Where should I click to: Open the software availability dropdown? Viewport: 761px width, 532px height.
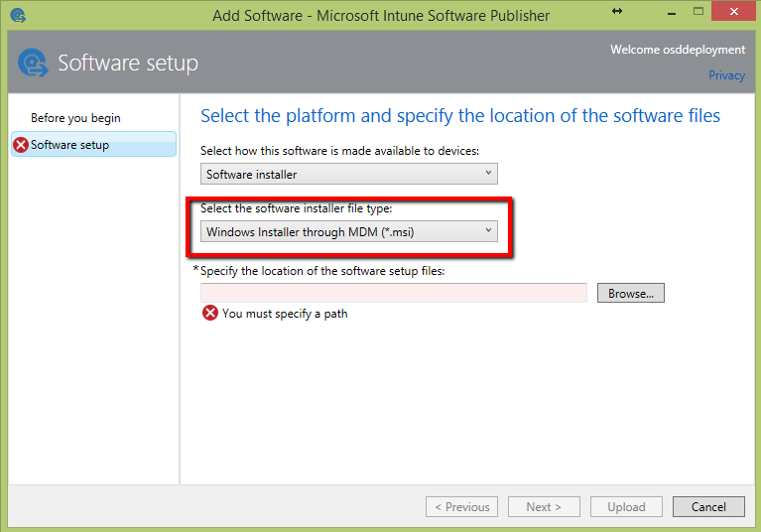pyautogui.click(x=348, y=174)
